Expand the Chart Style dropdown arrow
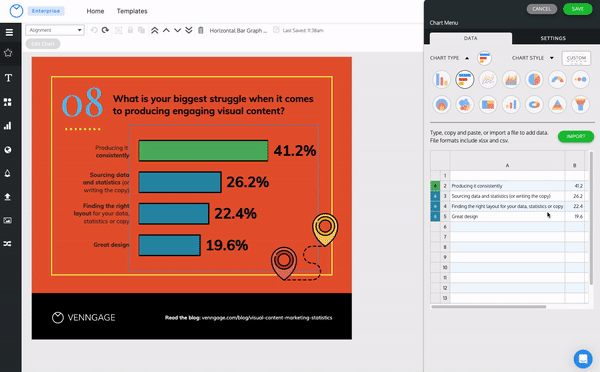The width and height of the screenshot is (600, 372). click(x=551, y=58)
